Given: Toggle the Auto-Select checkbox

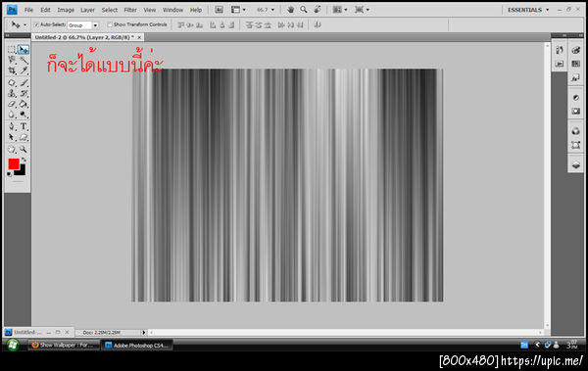Looking at the screenshot, I should (37, 24).
